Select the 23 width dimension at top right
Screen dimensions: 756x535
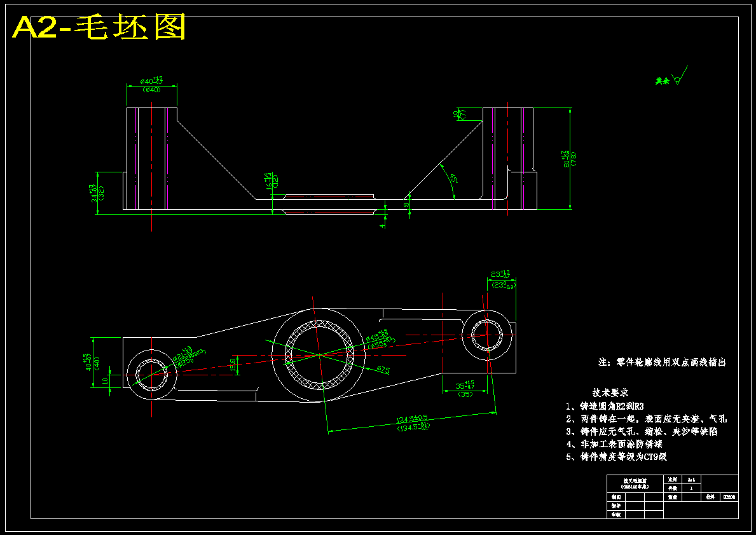tap(503, 279)
